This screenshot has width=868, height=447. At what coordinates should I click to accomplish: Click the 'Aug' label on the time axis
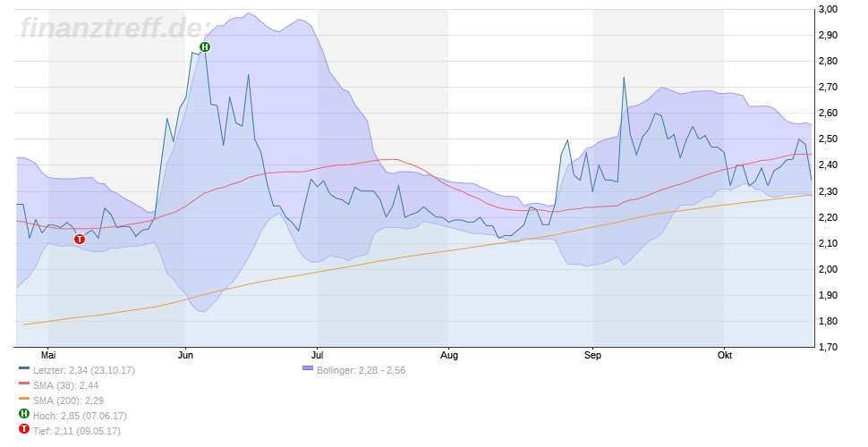pyautogui.click(x=449, y=356)
